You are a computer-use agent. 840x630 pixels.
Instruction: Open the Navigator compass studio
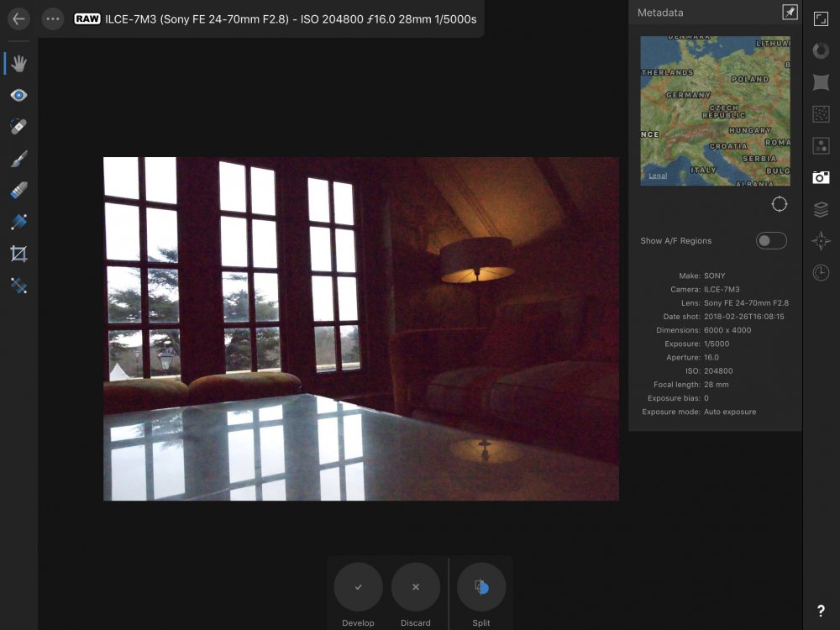821,240
